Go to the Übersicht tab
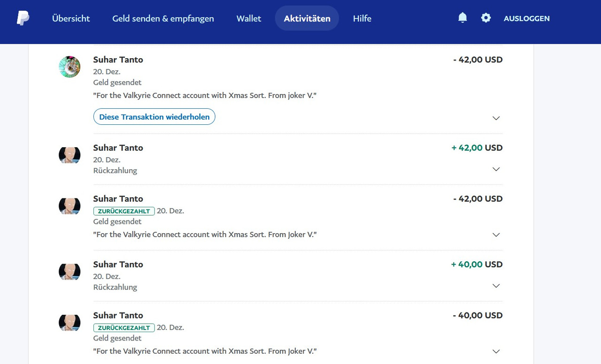The width and height of the screenshot is (601, 364). pyautogui.click(x=71, y=19)
